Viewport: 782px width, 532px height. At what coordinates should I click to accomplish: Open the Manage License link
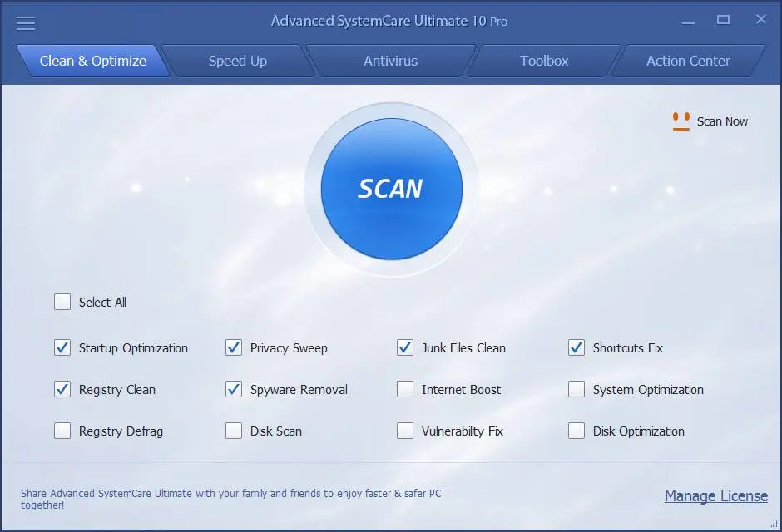tap(716, 496)
